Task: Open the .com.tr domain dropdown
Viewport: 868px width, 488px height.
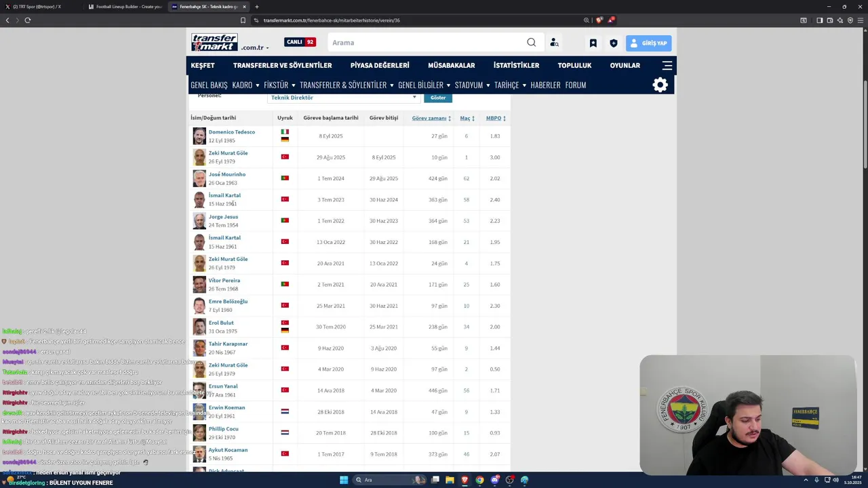Action: (255, 47)
